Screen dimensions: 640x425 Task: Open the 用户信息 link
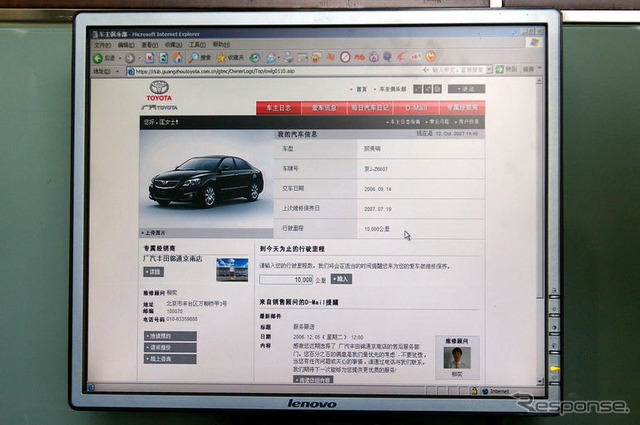(468, 122)
